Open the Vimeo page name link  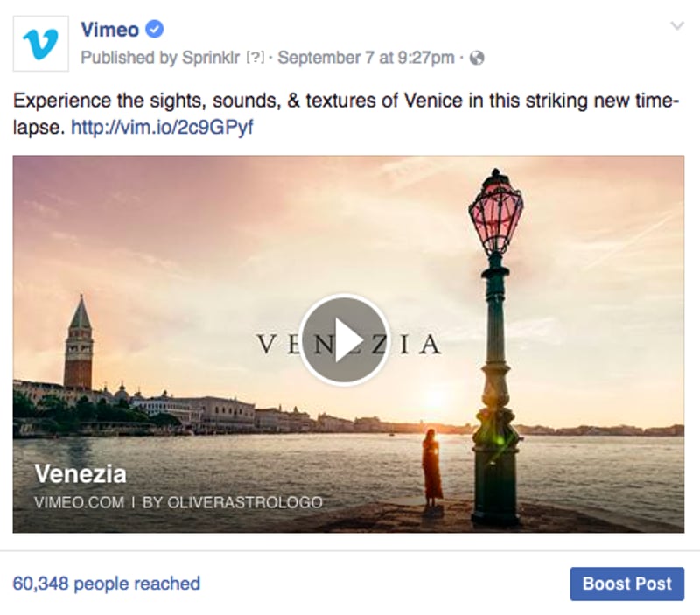pyautogui.click(x=109, y=30)
